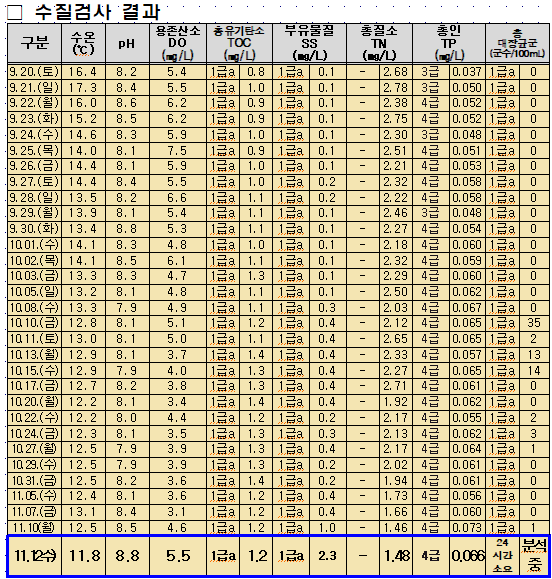Click the 10.15.(수) date cell
Viewport: 552px width, 579px height.
(34, 371)
